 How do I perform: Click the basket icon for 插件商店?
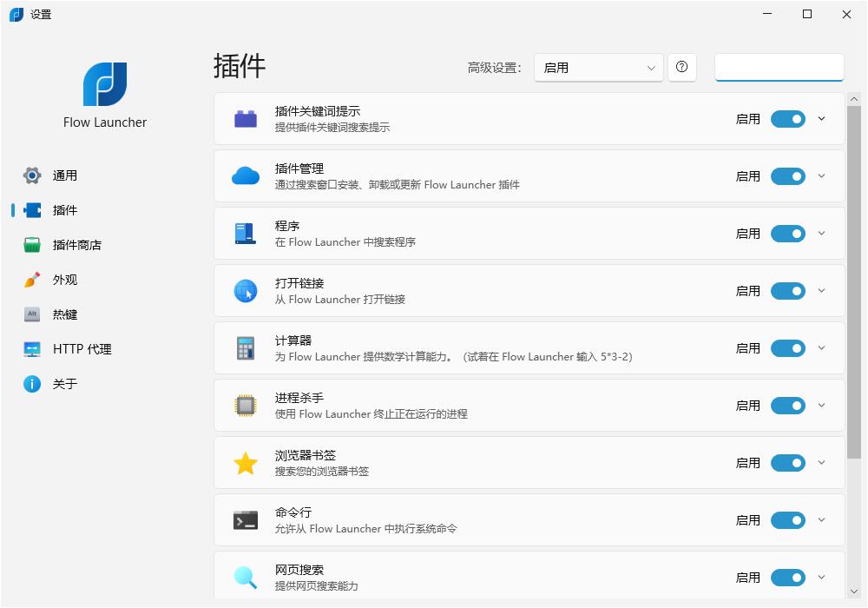click(32, 245)
